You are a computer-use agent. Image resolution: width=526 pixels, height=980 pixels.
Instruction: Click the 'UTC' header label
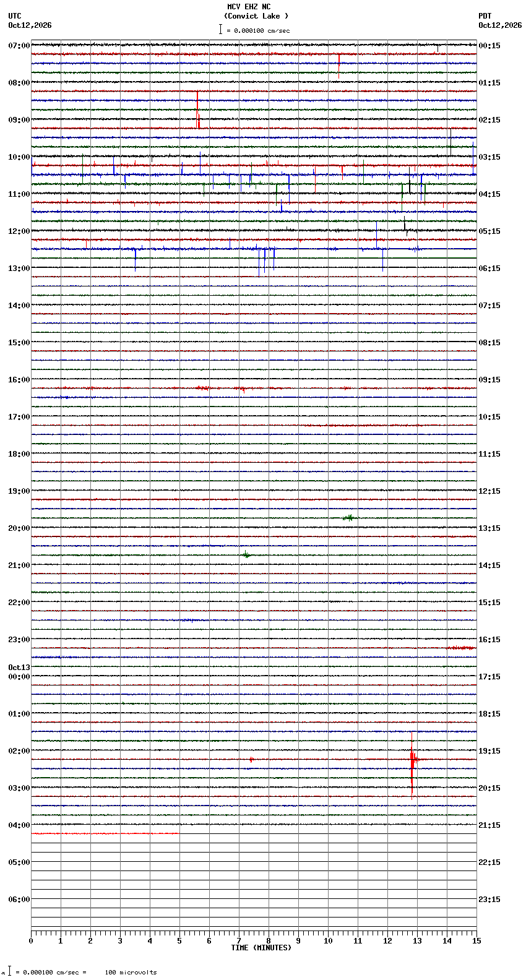click(x=15, y=16)
